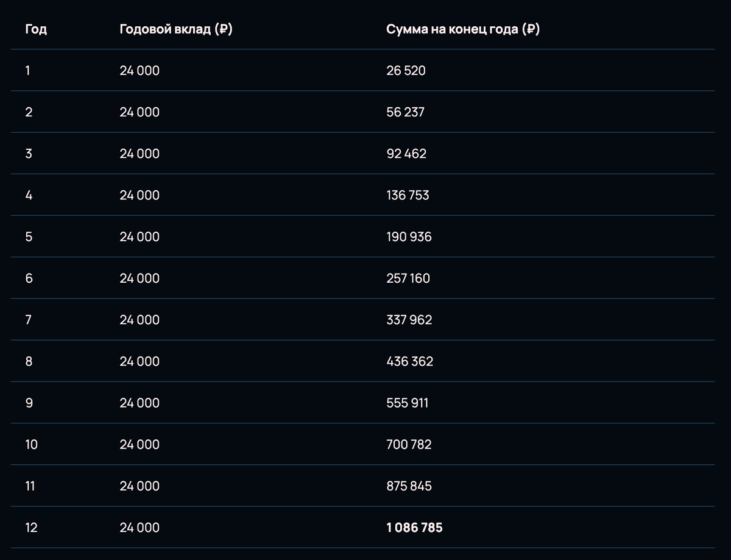Click the value 700 782
This screenshot has width=731, height=560.
coord(409,444)
